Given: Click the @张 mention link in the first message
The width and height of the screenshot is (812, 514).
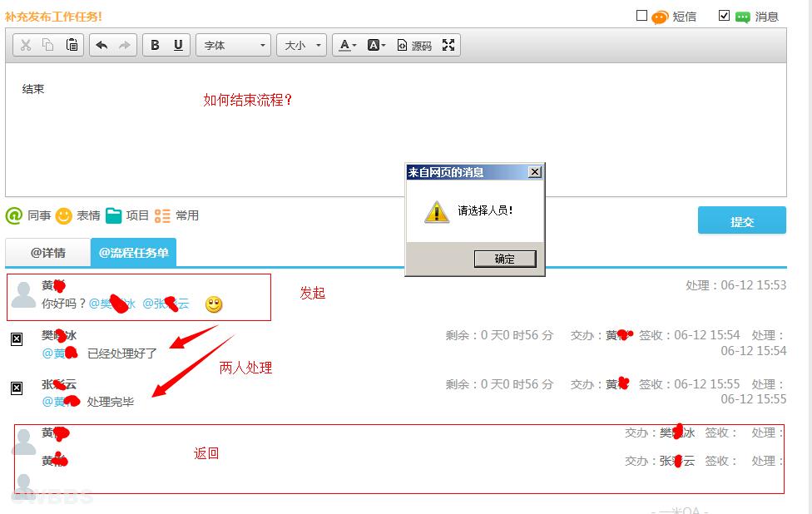Looking at the screenshot, I should (x=166, y=304).
